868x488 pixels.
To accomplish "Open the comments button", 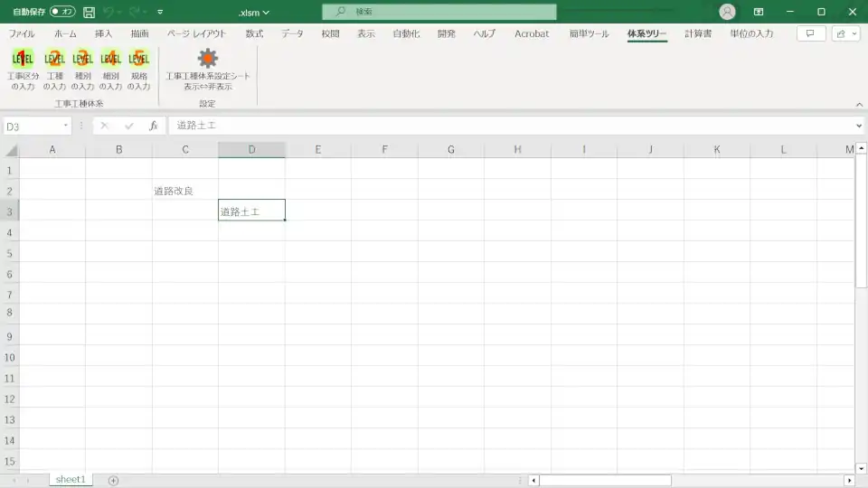I will click(811, 33).
